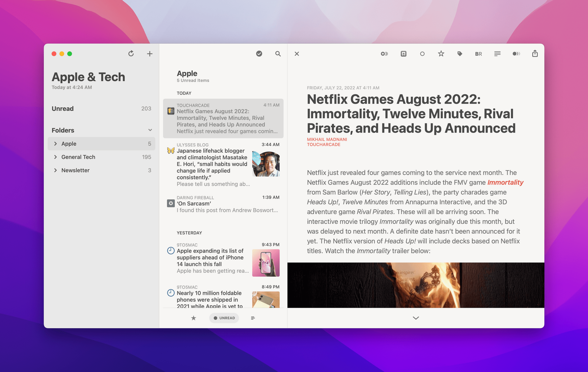Open the Netflix Games August 2022 list item
Screen dimensions: 588x372
pos(223,118)
